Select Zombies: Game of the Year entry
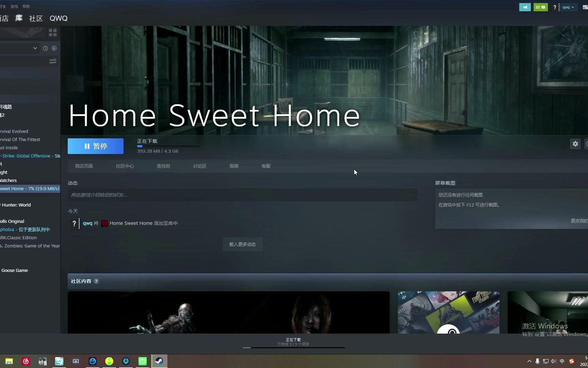 pyautogui.click(x=30, y=246)
